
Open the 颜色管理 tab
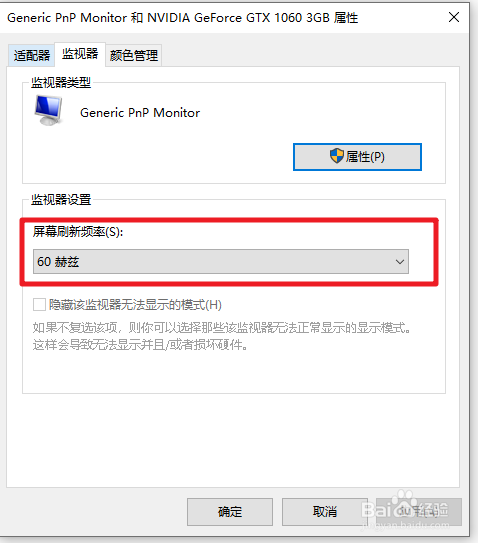134,55
